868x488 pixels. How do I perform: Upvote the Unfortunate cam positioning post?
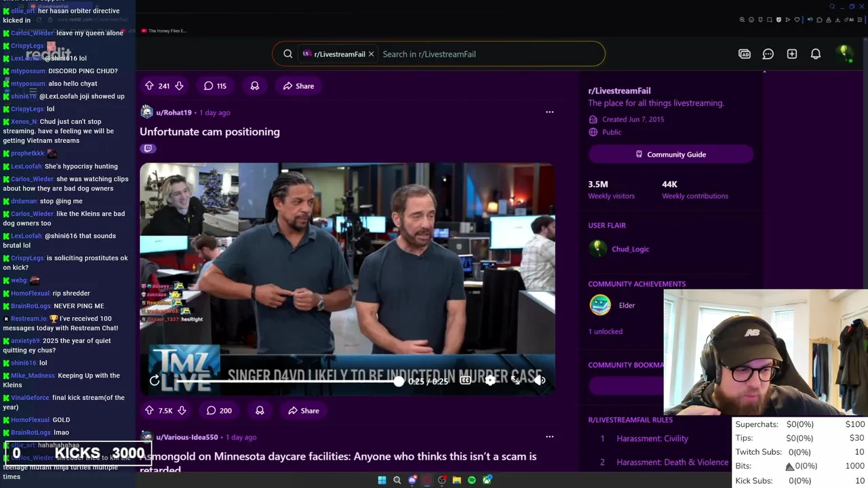[x=149, y=410]
